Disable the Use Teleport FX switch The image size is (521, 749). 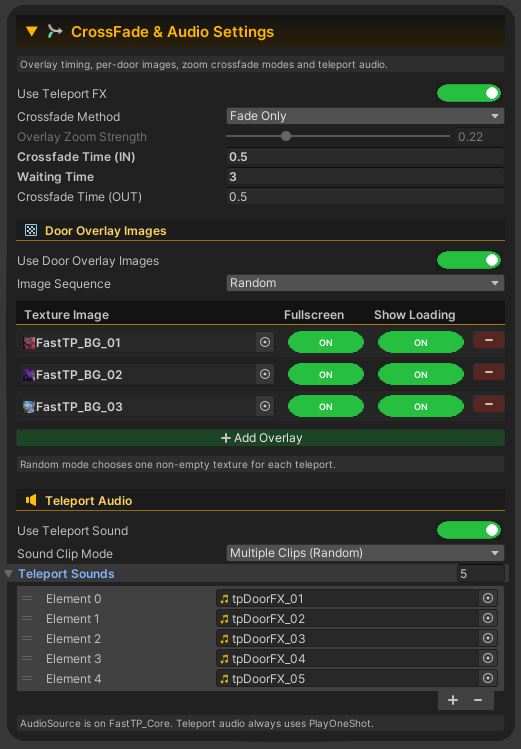[468, 93]
